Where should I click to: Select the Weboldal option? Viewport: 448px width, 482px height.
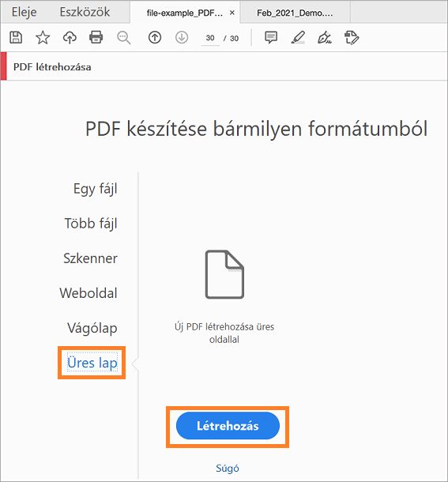[x=88, y=293]
